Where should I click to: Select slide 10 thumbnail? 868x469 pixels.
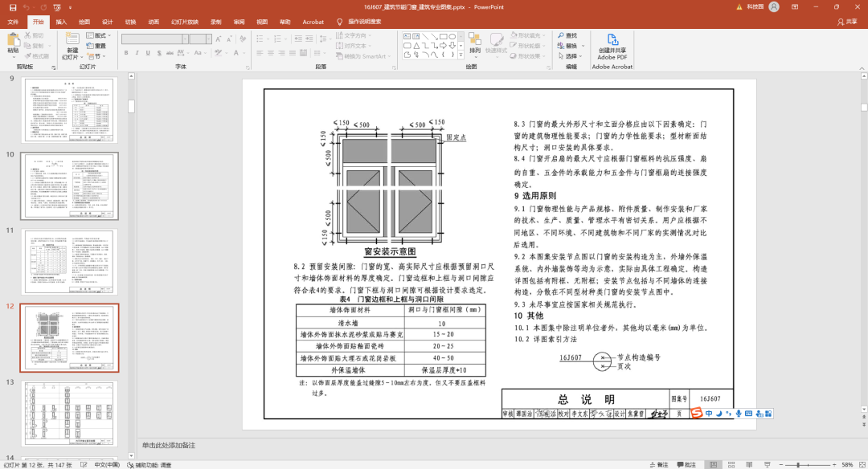click(x=70, y=186)
